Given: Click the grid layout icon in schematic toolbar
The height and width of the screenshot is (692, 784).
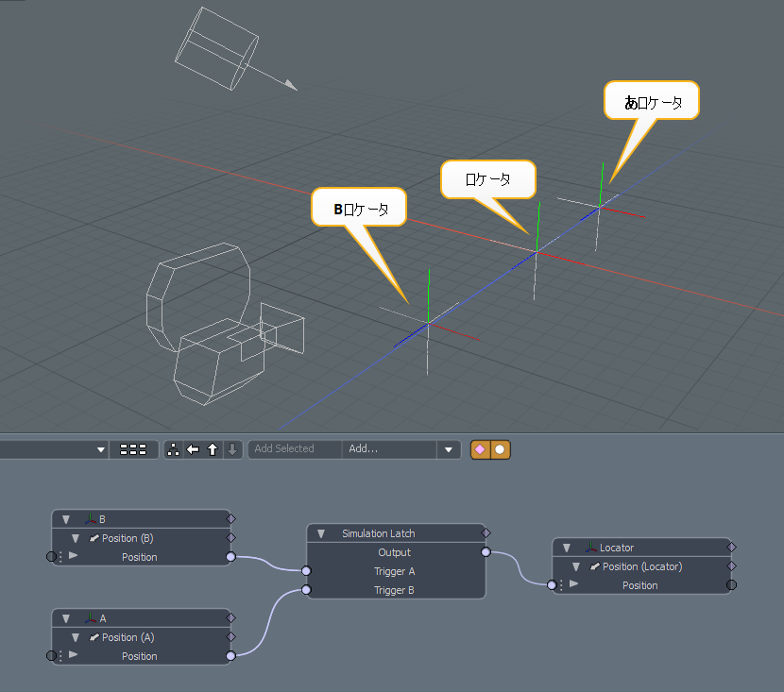Looking at the screenshot, I should 133,449.
